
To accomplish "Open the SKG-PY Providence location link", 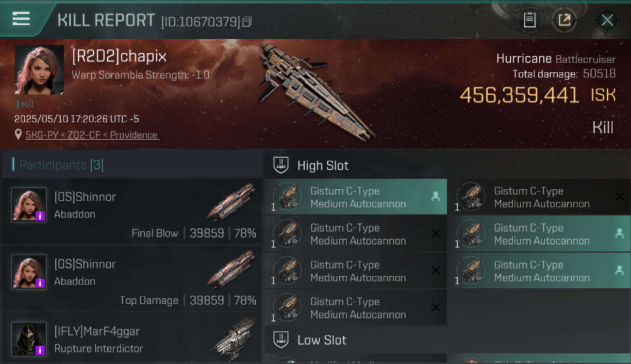I will pos(92,135).
